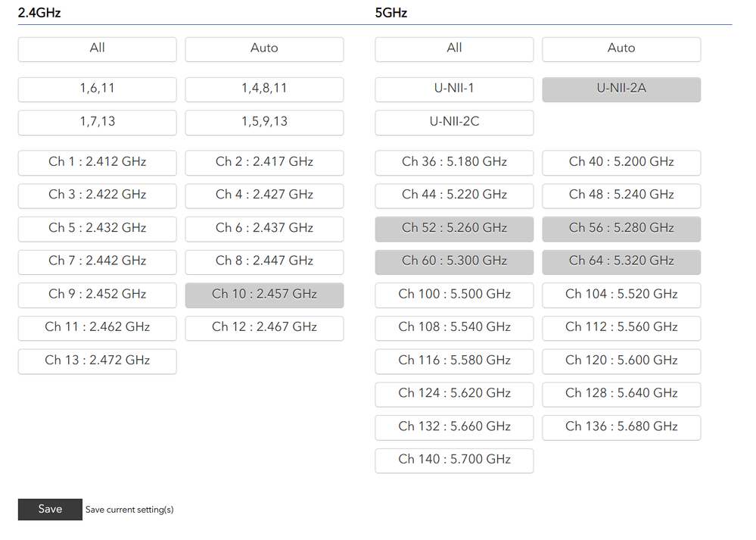Viewport: 756px width, 540px height.
Task: Select Ch 13 : 2.472 GHz
Action: [97, 361]
